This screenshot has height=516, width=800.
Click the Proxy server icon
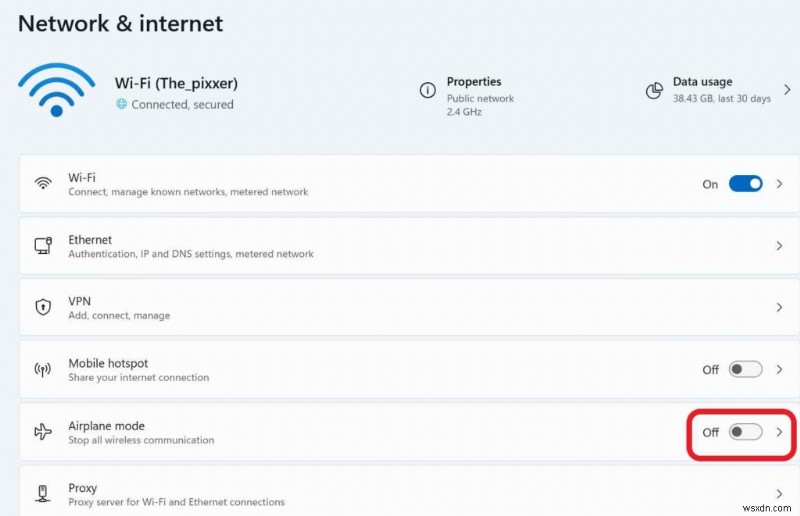43,494
